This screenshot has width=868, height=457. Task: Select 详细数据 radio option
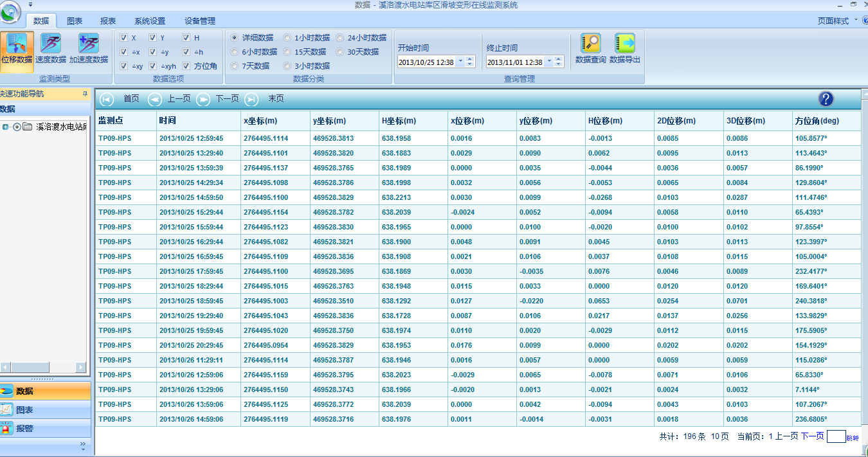point(235,38)
